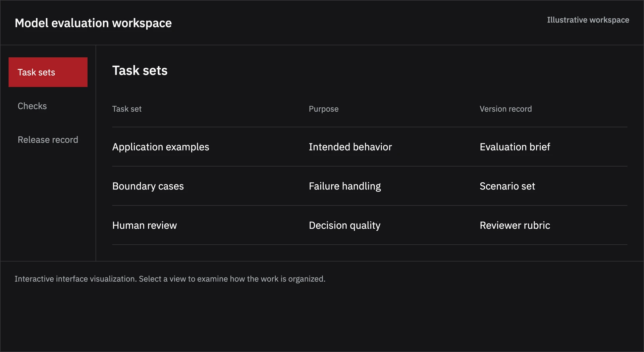Viewport: 644px width, 352px height.
Task: Click the Human review task set
Action: 145,225
